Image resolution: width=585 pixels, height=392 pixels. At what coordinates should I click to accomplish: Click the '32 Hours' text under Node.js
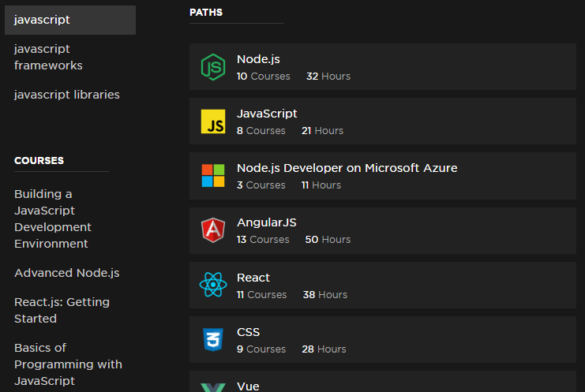pyautogui.click(x=328, y=77)
